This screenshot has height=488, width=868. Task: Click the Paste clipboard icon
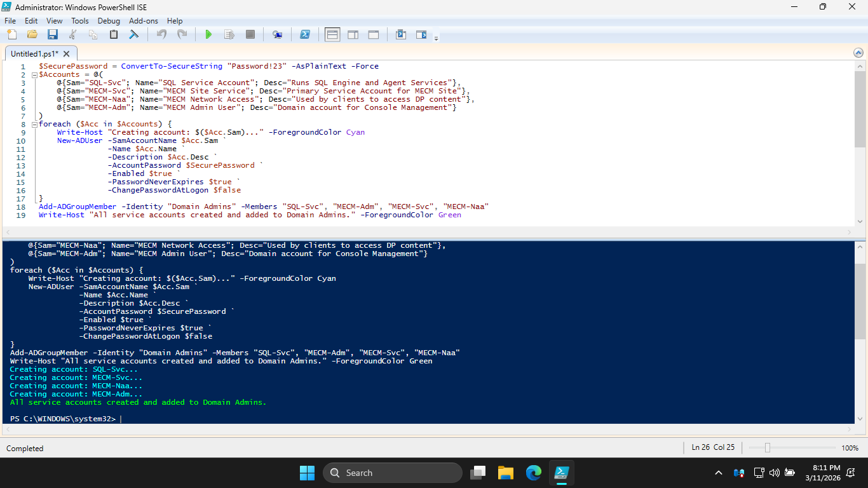point(114,34)
